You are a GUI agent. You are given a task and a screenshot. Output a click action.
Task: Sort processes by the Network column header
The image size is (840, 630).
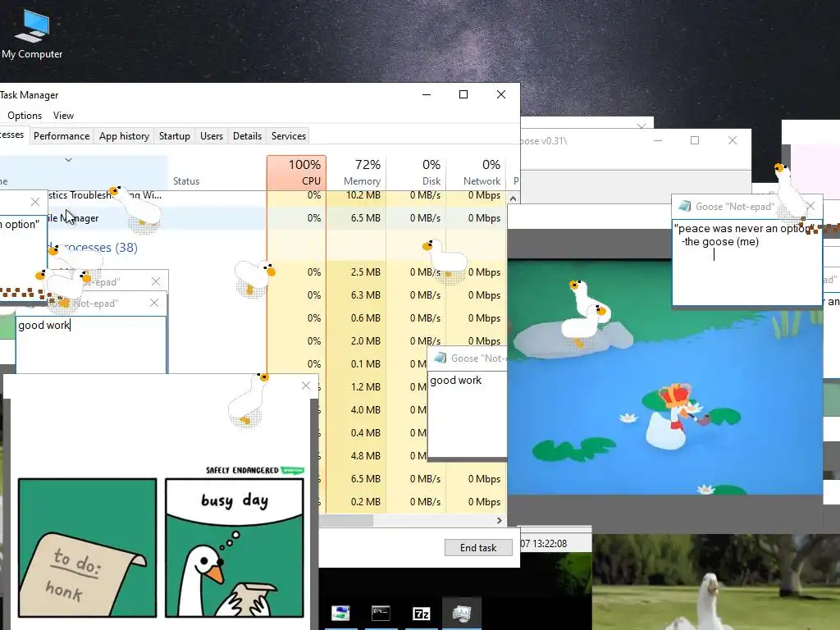pyautogui.click(x=477, y=172)
